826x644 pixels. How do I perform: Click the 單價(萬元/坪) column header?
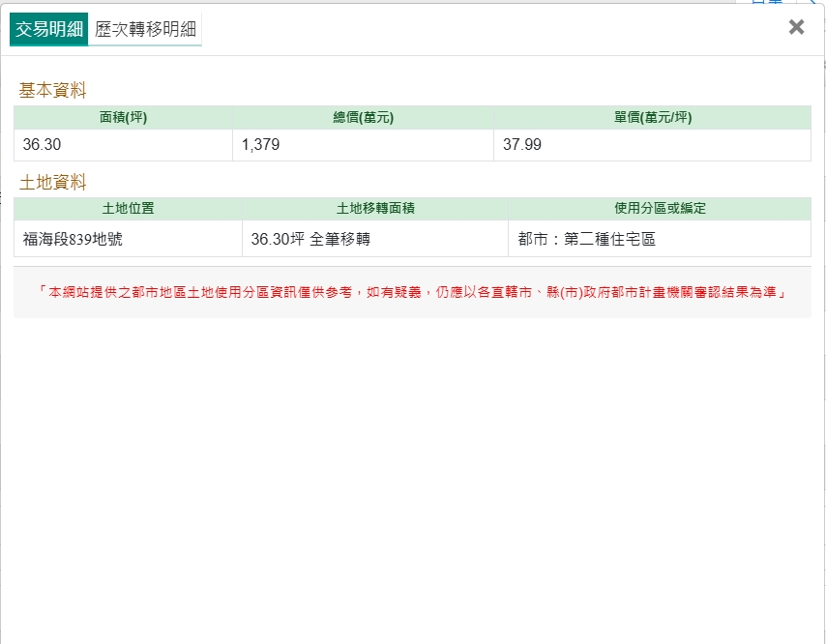(652, 118)
